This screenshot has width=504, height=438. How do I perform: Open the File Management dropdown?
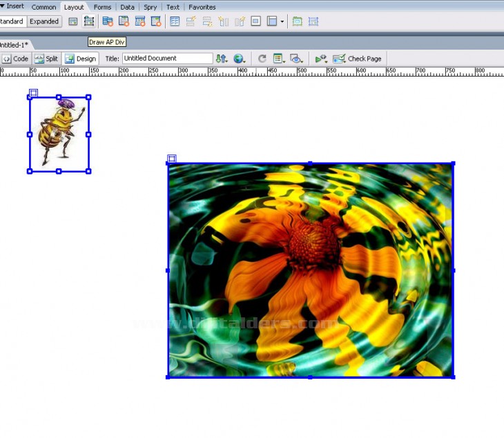222,59
